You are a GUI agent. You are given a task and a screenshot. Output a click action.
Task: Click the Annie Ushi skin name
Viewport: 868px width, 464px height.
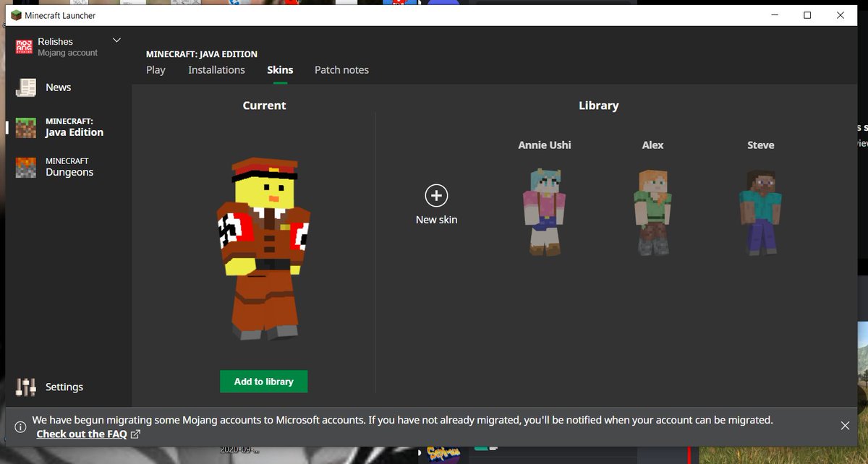(x=544, y=145)
